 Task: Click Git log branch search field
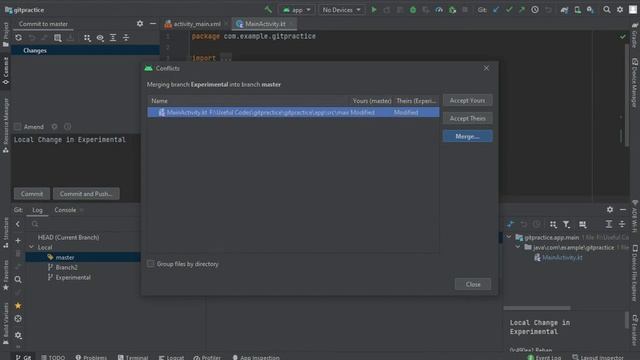[x=84, y=224]
